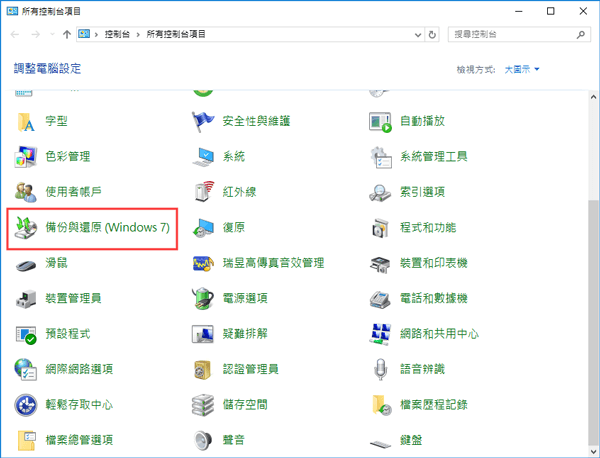Open the 檔案總管選項 folder icon
The height and width of the screenshot is (458, 600).
26,441
